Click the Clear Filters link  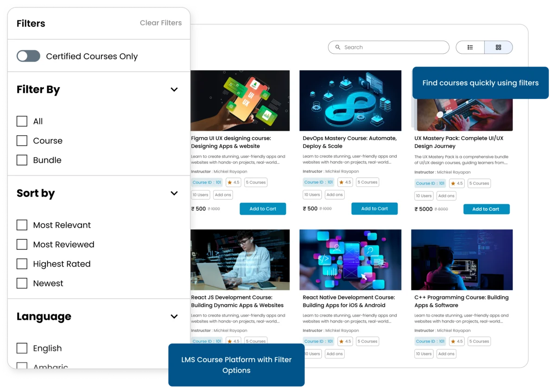161,23
